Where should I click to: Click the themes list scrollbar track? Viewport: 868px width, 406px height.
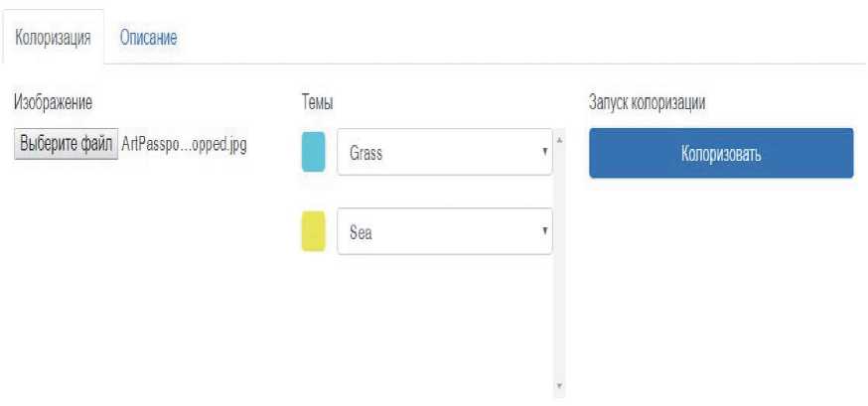(x=559, y=298)
